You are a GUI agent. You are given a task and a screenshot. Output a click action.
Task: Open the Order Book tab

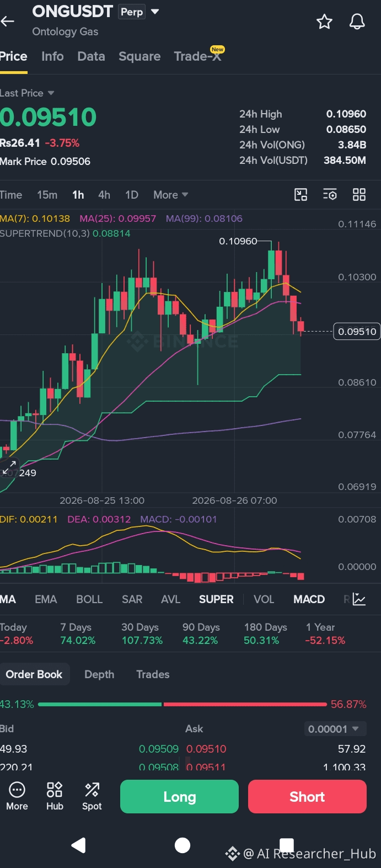click(34, 674)
